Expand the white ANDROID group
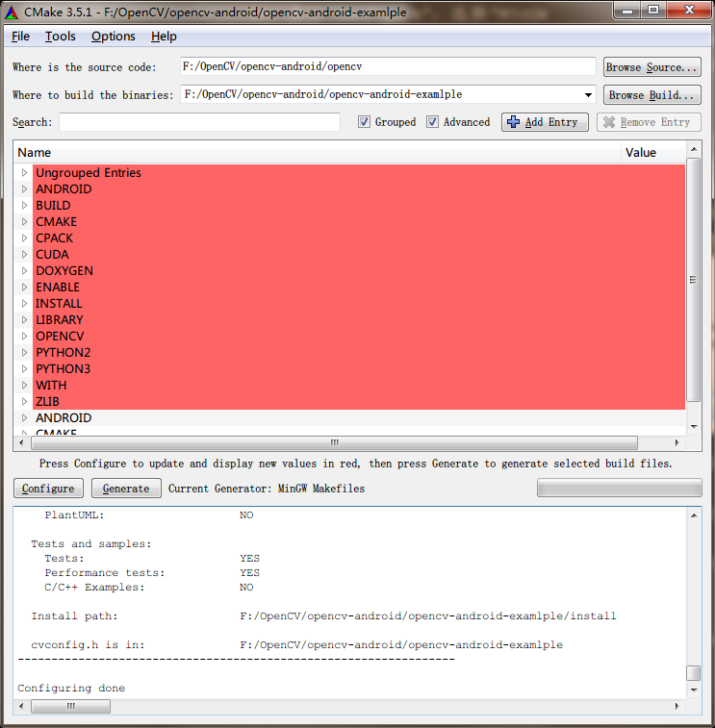The height and width of the screenshot is (728, 715). (x=25, y=418)
